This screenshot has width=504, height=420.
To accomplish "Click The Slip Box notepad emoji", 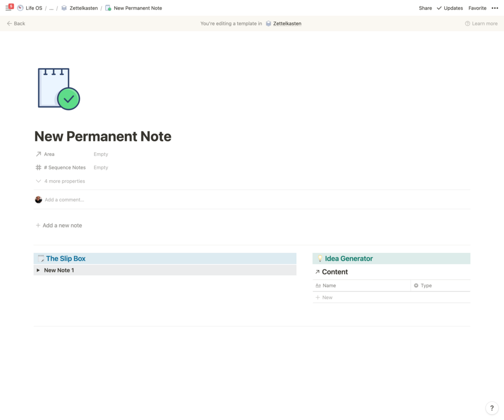I will [x=41, y=258].
